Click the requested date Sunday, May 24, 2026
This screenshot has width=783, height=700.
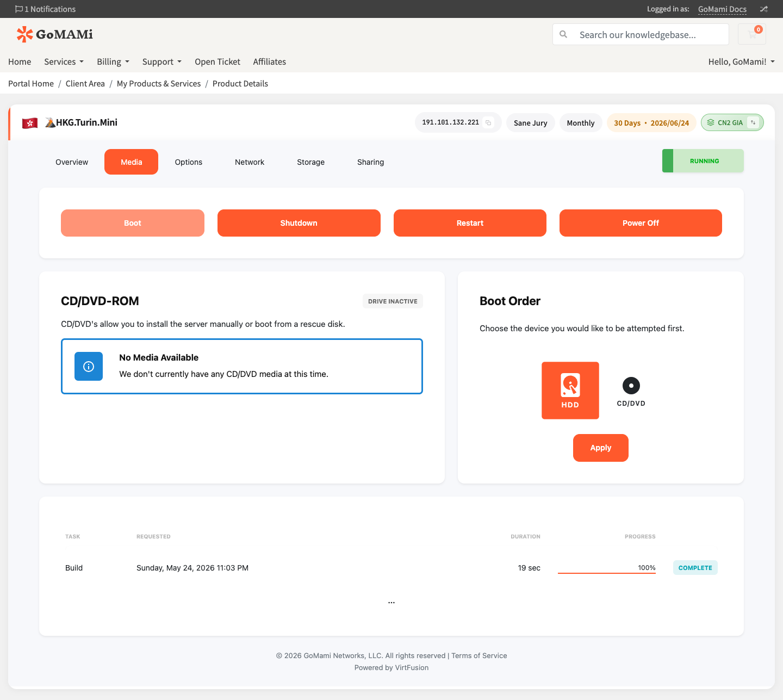[192, 568]
